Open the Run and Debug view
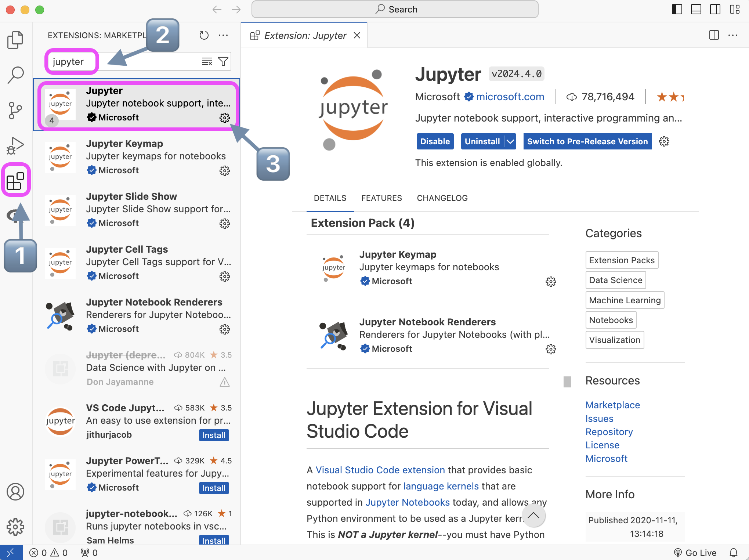Screen dimensions: 749x560 click(15, 145)
